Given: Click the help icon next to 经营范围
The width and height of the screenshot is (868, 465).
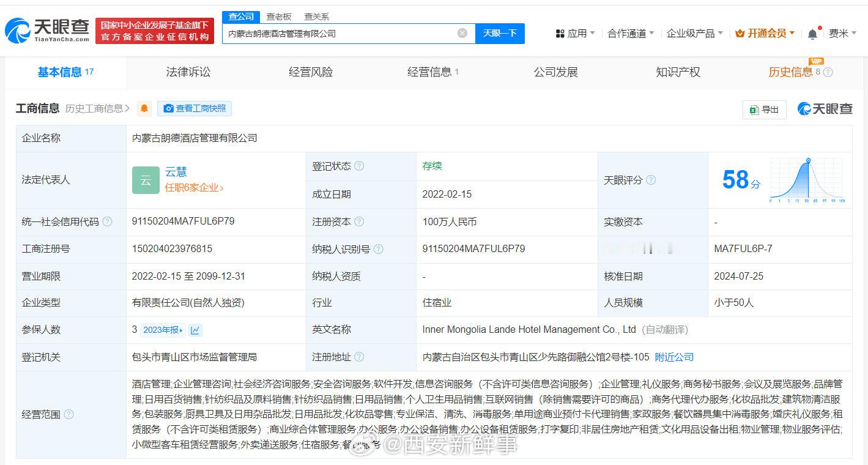Looking at the screenshot, I should 69,414.
